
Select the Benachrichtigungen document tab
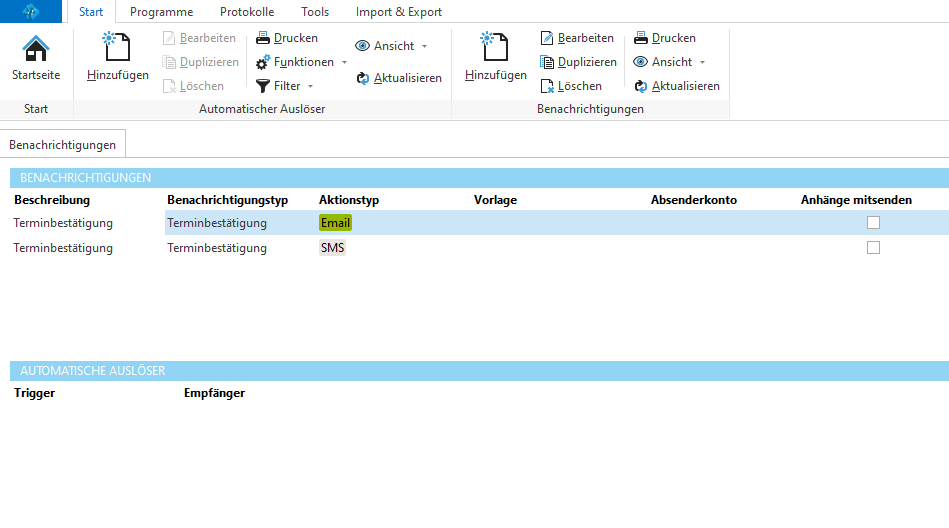(x=62, y=145)
